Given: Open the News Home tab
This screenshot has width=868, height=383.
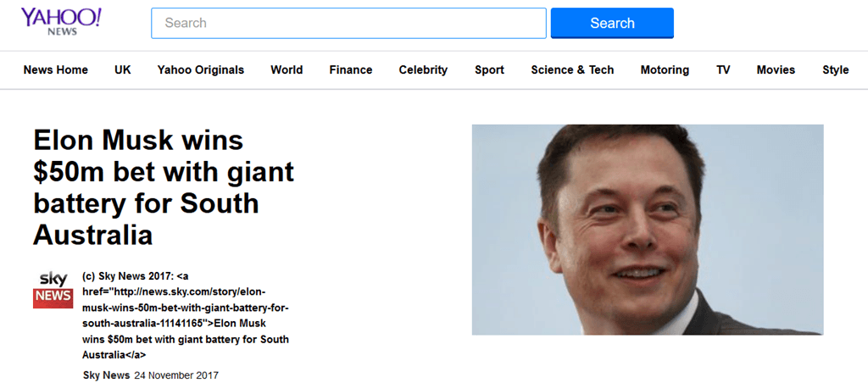Looking at the screenshot, I should pos(55,69).
